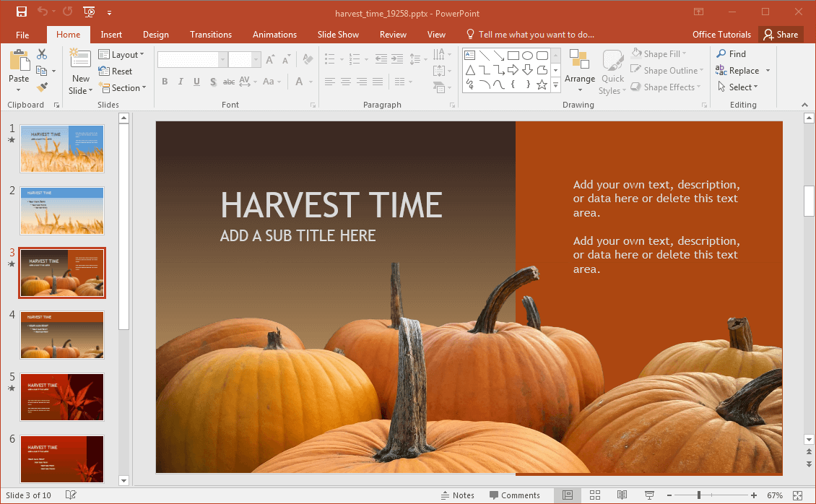Screen dimensions: 816x504
Task: Open the Transitions tab
Action: coord(211,35)
